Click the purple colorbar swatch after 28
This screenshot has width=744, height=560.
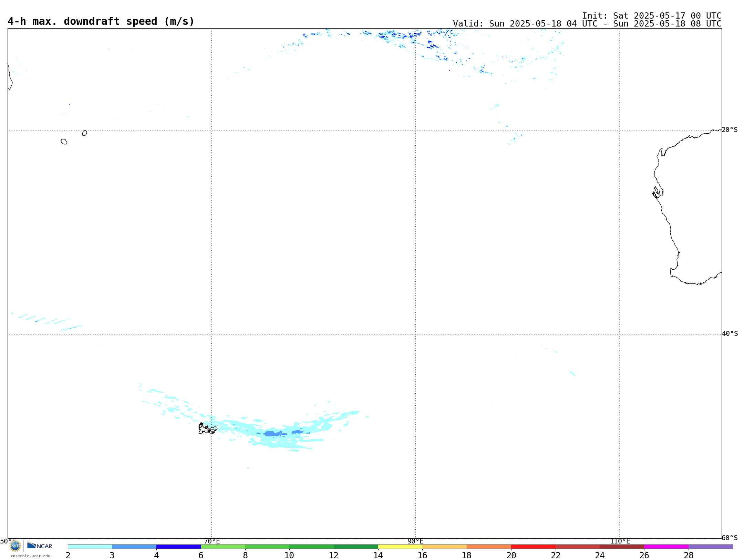pyautogui.click(x=711, y=547)
